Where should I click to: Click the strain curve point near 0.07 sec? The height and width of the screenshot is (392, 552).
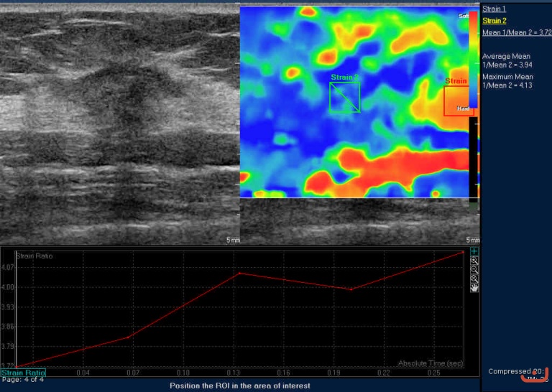[129, 337]
